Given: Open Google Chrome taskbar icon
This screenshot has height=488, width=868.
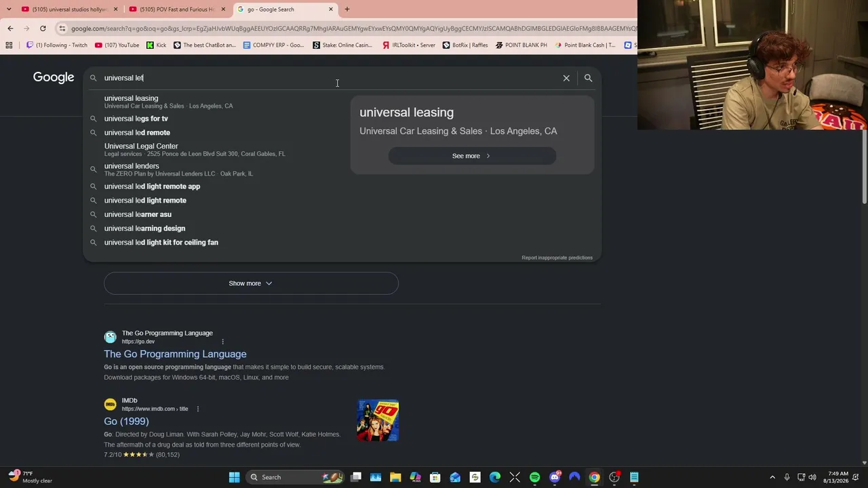Looking at the screenshot, I should tap(594, 477).
